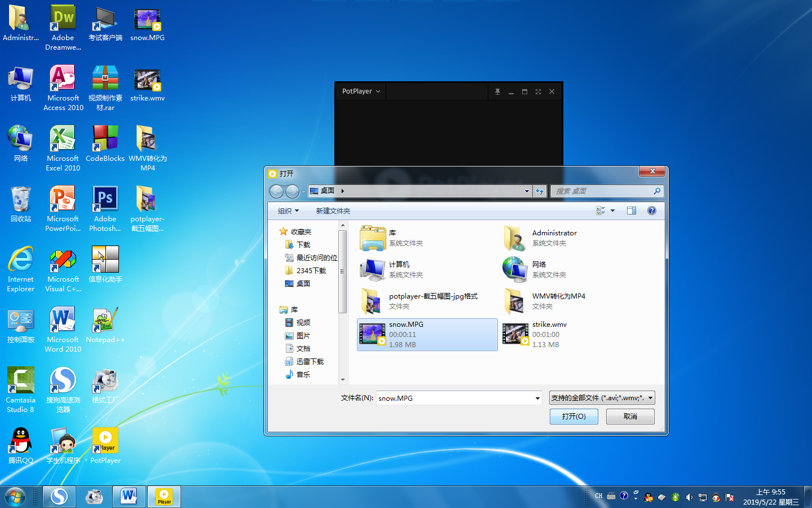
Task: Expand the address bar history dropdown arrow
Action: click(x=527, y=191)
